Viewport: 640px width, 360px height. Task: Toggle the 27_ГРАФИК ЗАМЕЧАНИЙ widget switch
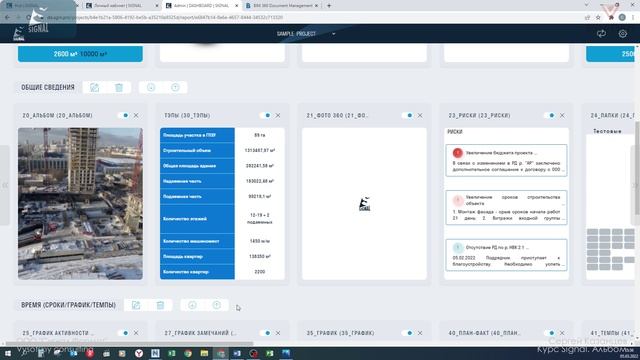(266, 333)
